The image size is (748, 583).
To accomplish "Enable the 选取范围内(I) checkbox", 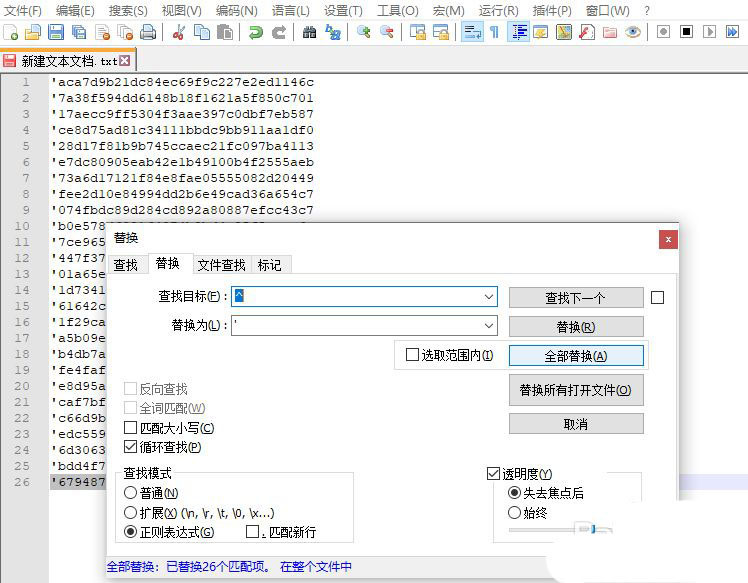I will [412, 354].
